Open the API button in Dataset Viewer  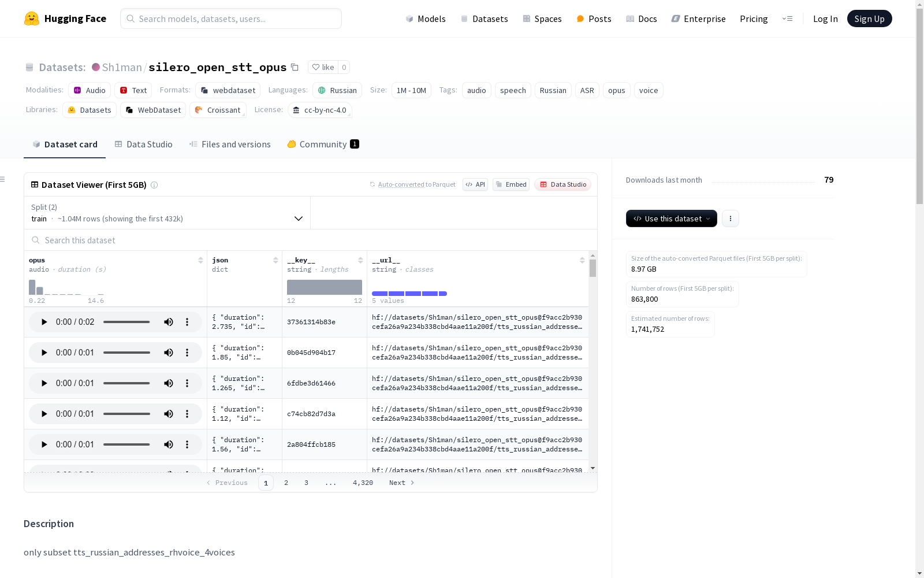click(x=475, y=184)
